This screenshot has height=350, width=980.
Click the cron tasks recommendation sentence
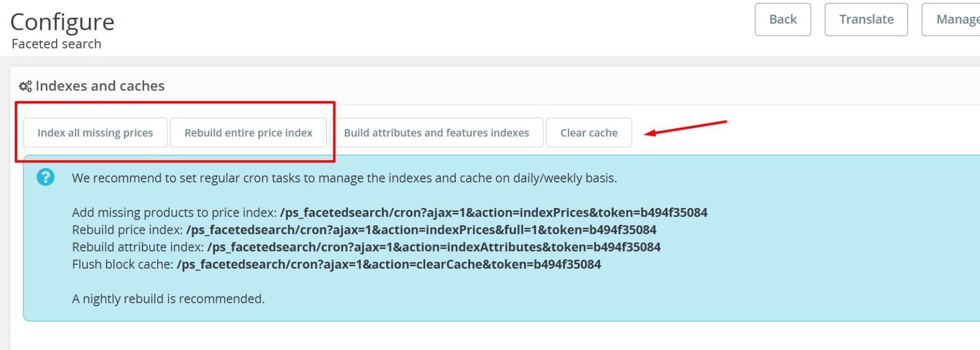pyautogui.click(x=344, y=178)
